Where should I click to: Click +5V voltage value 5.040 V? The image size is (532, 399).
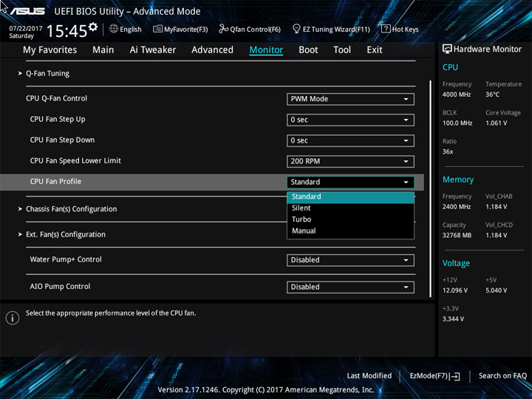pyautogui.click(x=496, y=290)
